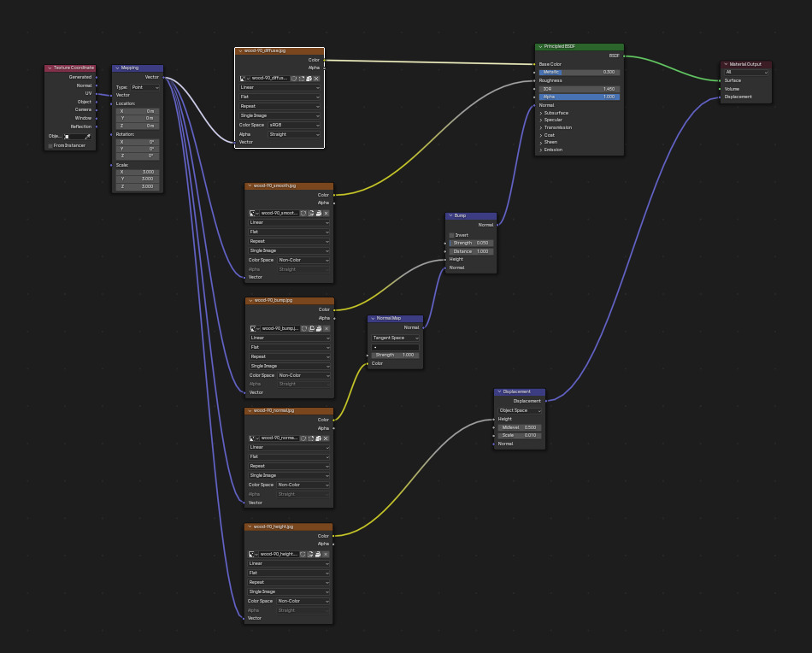
Task: Click Bump Distance value field
Action: click(471, 252)
